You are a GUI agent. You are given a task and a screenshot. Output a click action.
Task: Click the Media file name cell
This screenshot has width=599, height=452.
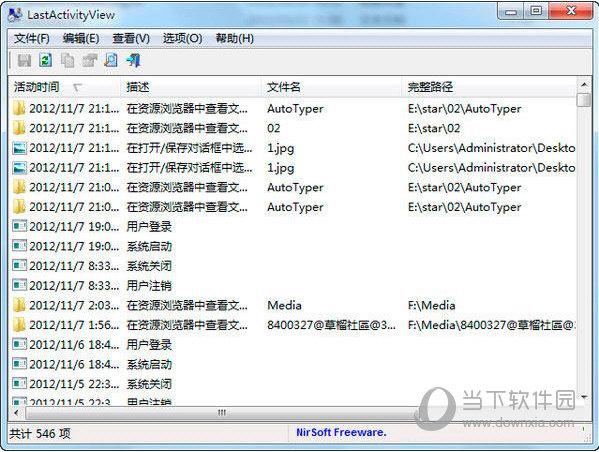(x=284, y=305)
